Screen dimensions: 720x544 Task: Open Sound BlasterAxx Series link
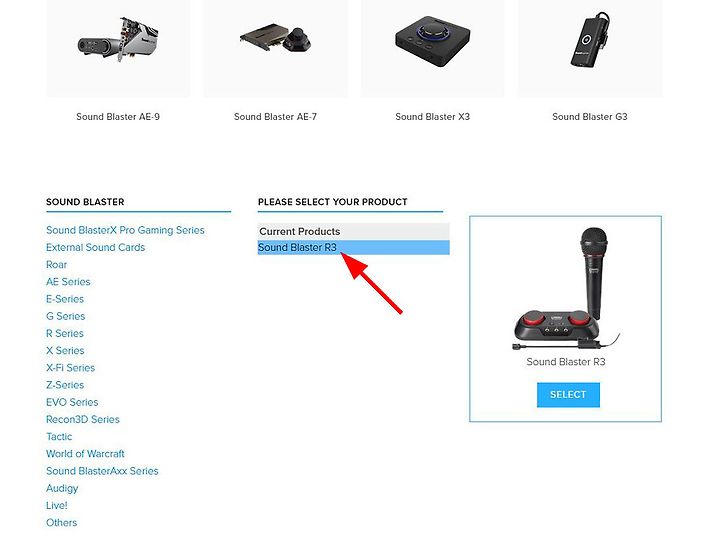point(102,471)
